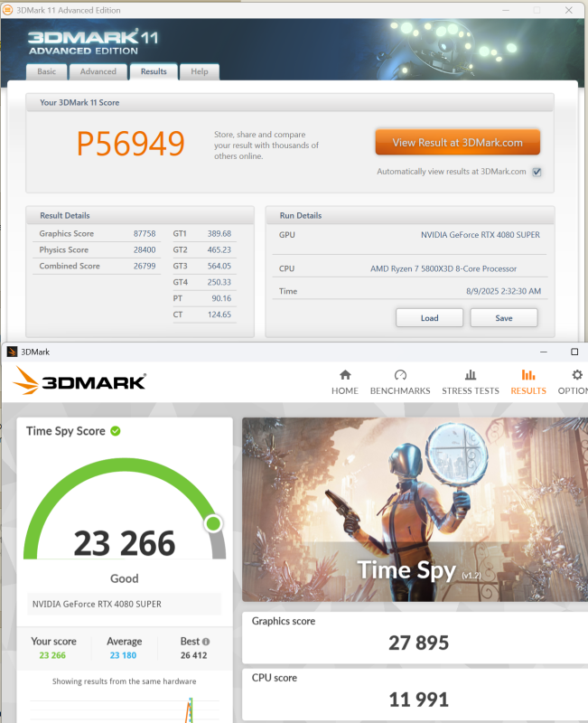Click the green validation checkmark beside Time Spy Score
This screenshot has height=723, width=588.
[x=116, y=431]
